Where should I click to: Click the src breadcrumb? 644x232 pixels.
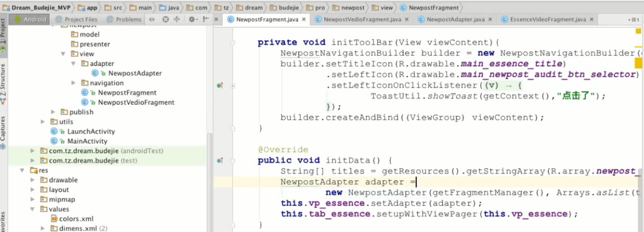point(115,8)
